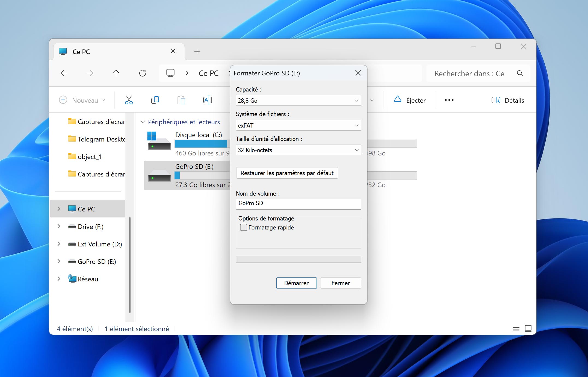Image resolution: width=588 pixels, height=377 pixels.
Task: Click the Copy icon in toolbar
Action: (x=155, y=100)
